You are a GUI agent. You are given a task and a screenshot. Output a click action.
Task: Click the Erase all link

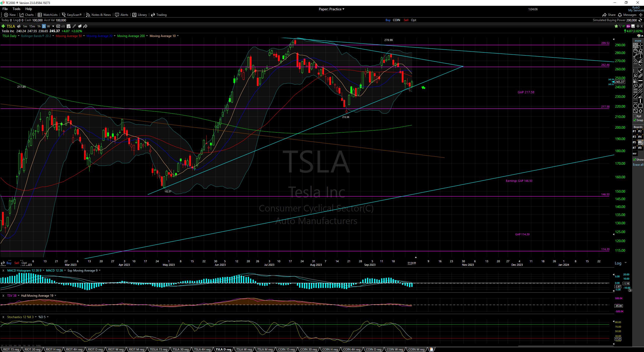[638, 165]
